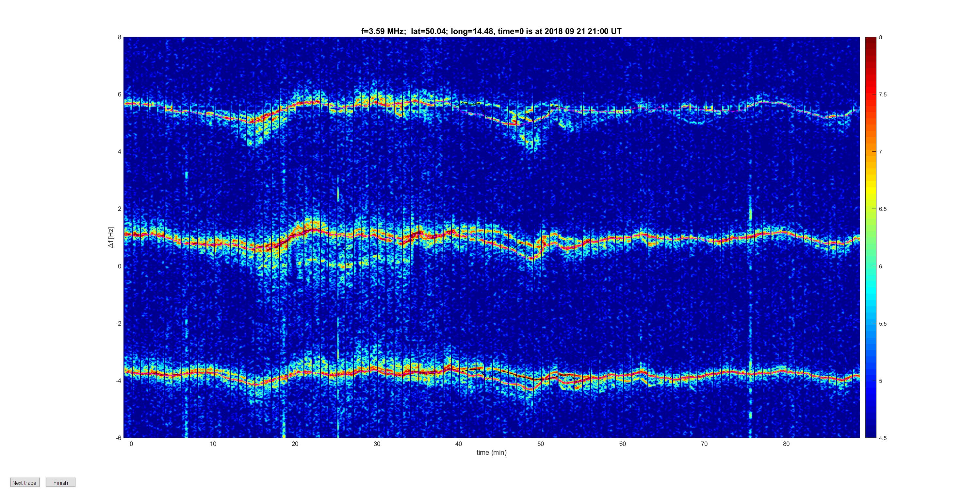980x492 pixels.
Task: Click y-axis tick label -2
Action: [118, 323]
